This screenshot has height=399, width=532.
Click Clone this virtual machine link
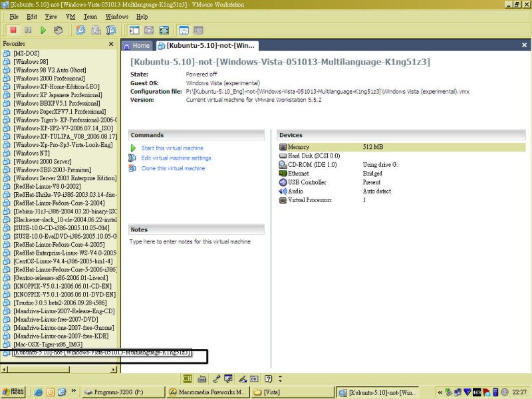[173, 168]
